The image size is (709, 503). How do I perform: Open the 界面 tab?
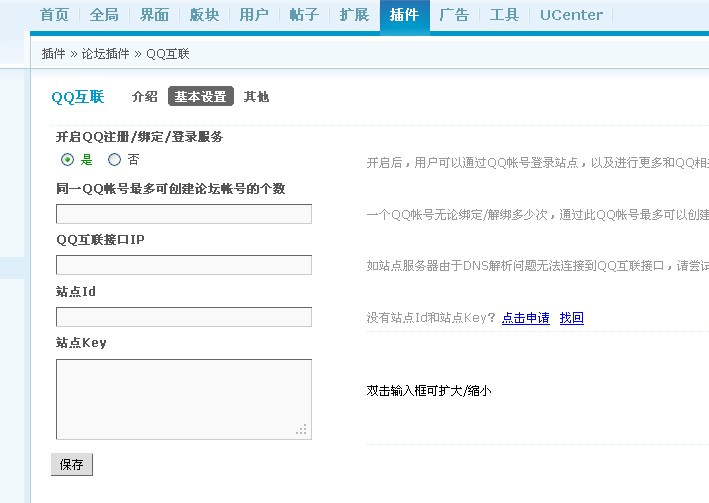click(x=154, y=15)
